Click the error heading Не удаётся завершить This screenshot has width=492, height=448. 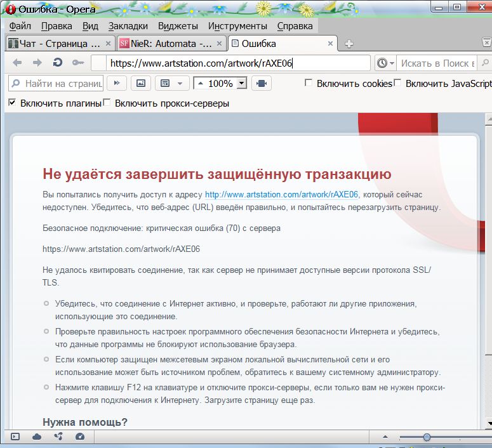coord(217,174)
